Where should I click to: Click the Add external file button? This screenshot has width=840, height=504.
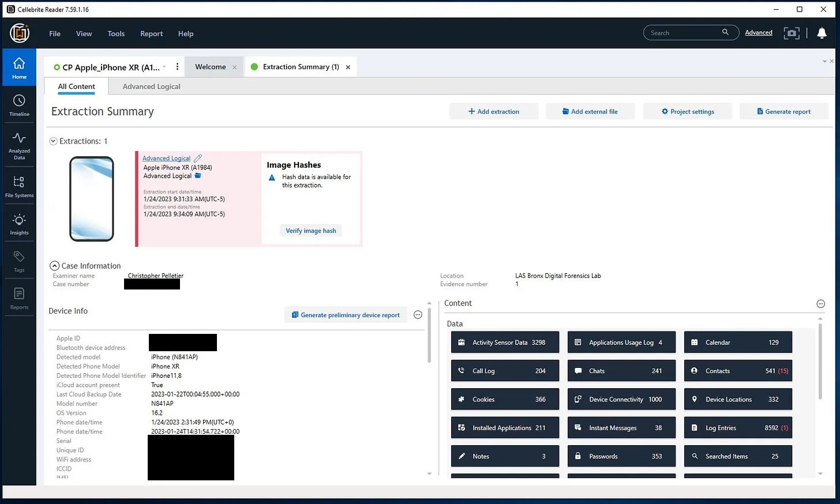(590, 111)
